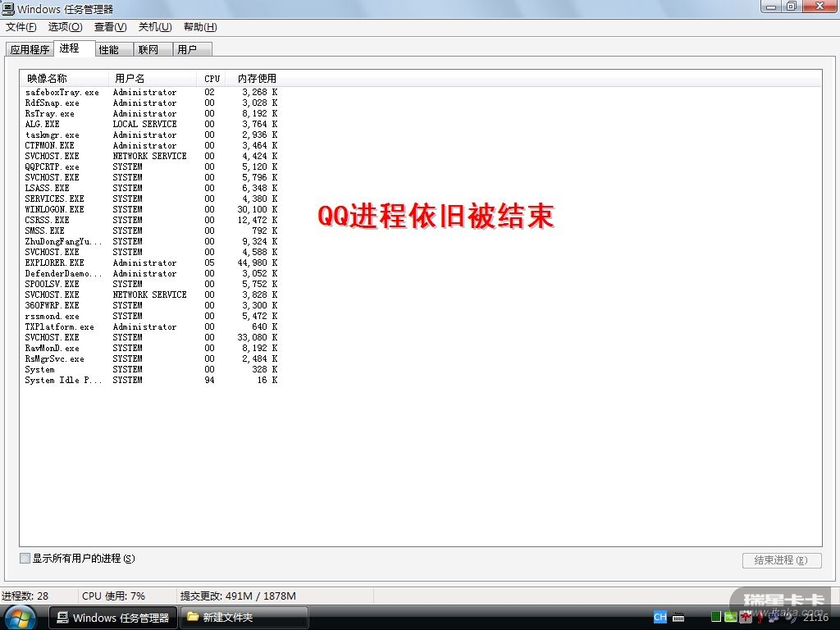
Task: Select the RsMgrSvc.exe process
Action: [151, 359]
